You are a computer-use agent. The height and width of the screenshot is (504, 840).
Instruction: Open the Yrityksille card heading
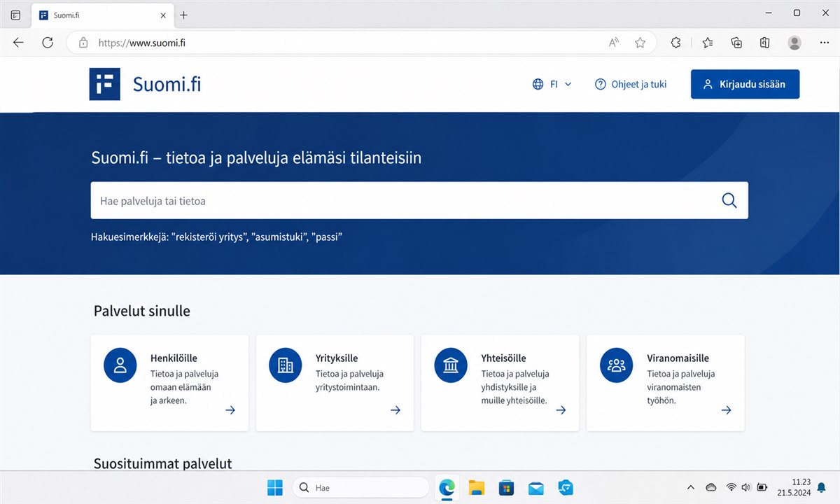337,358
